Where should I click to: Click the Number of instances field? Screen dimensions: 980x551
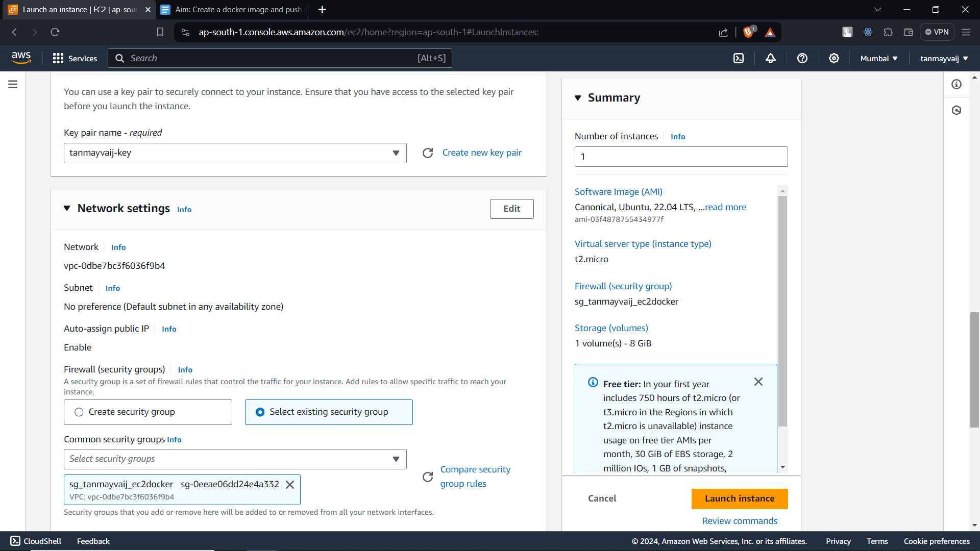coord(680,157)
